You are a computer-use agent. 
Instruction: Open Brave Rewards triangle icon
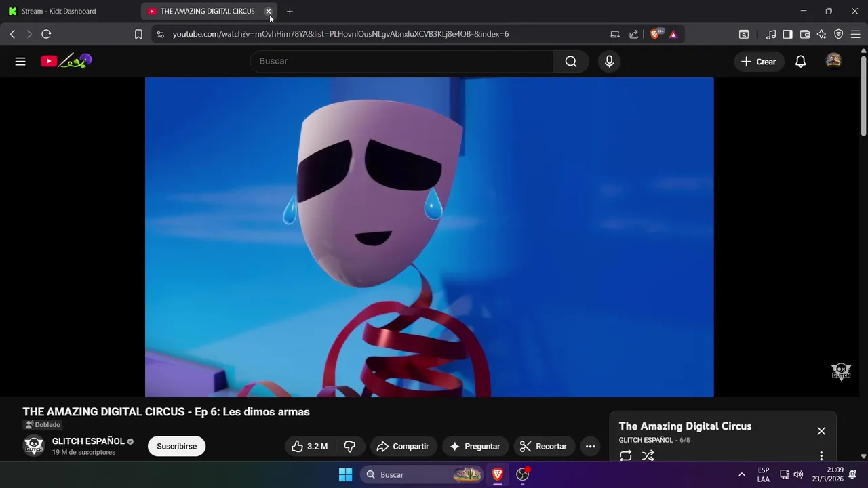point(673,34)
